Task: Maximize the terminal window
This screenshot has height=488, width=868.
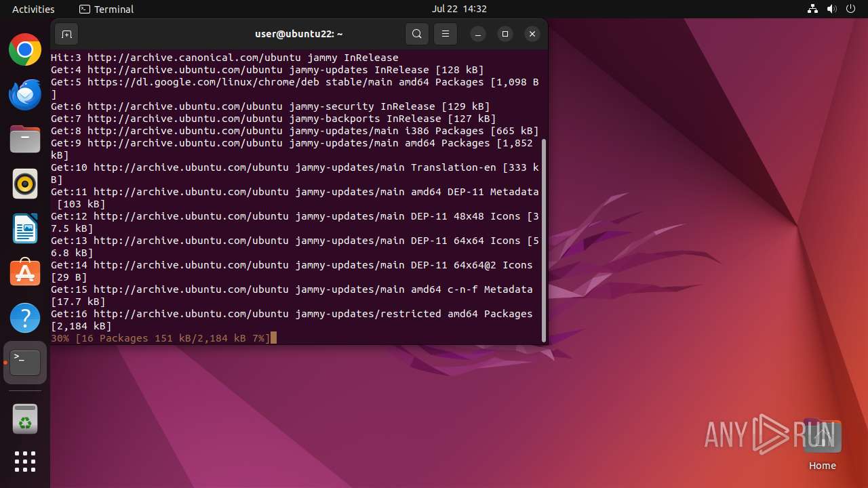Action: click(x=505, y=34)
